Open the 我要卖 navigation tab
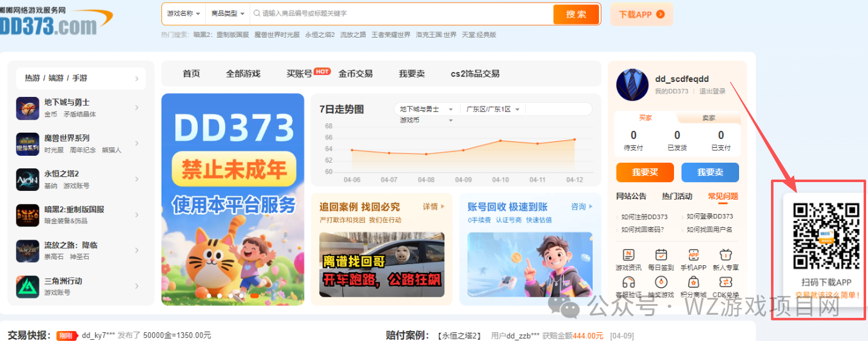Viewport: 868px width, 341px height. [412, 73]
